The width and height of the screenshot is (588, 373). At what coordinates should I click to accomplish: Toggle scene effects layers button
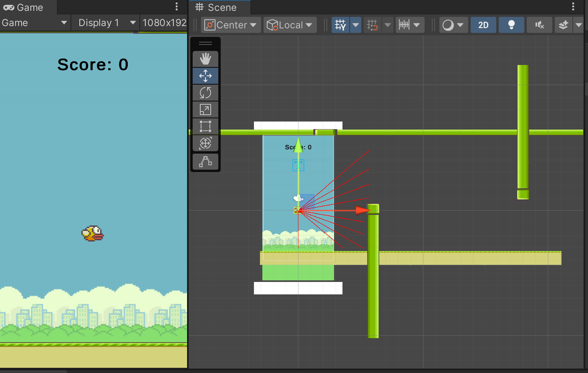point(564,25)
